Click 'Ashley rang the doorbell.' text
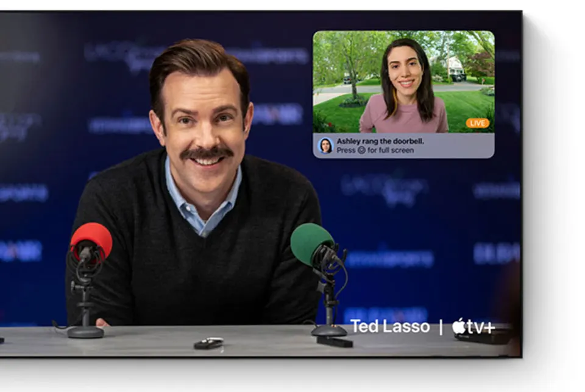The image size is (585, 392). [x=380, y=141]
